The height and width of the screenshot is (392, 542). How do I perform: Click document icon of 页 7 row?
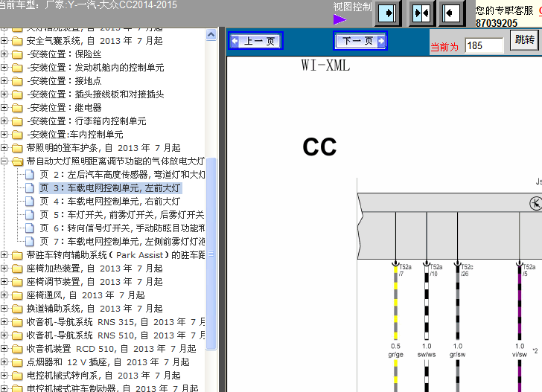[x=30, y=242]
